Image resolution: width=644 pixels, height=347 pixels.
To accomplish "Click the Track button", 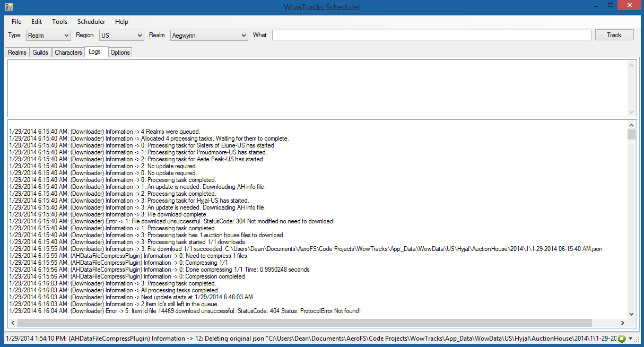I will pyautogui.click(x=614, y=35).
